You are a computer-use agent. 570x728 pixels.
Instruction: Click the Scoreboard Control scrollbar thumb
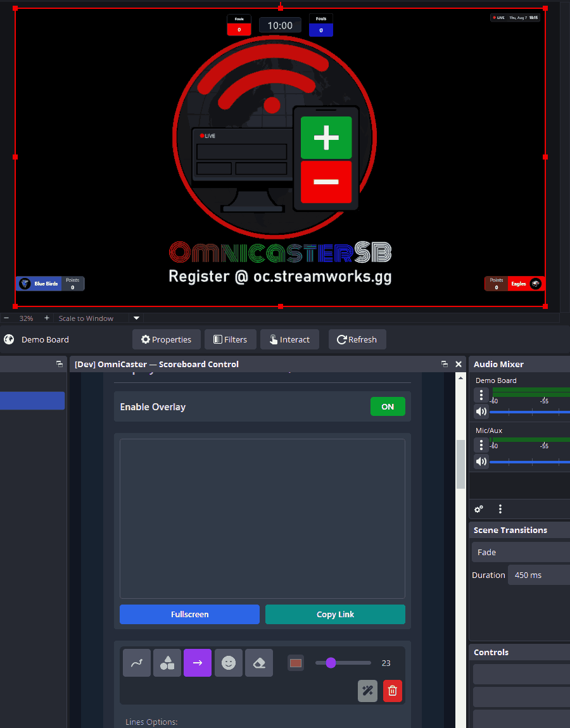[460, 464]
